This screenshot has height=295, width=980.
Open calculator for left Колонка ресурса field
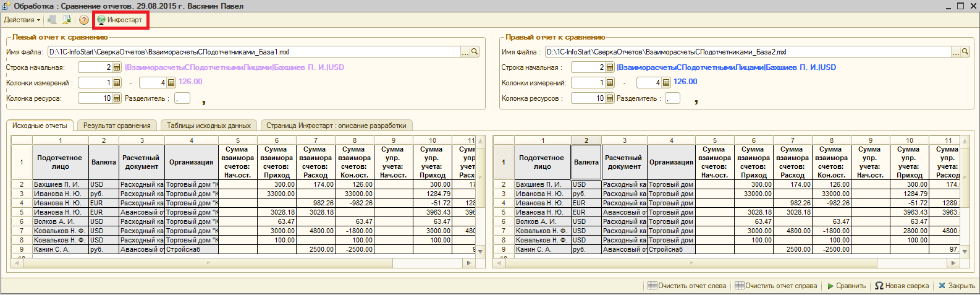click(x=117, y=98)
